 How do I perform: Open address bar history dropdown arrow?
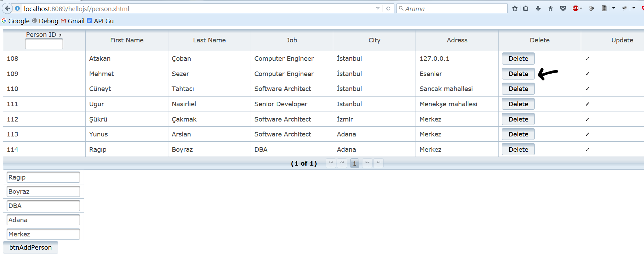[378, 8]
